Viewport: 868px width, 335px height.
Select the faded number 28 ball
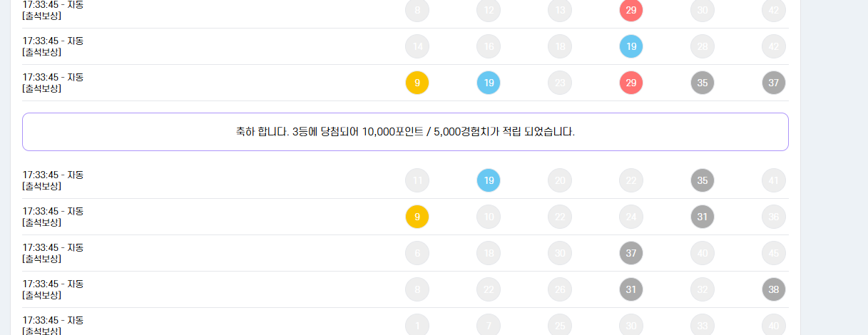pos(703,46)
